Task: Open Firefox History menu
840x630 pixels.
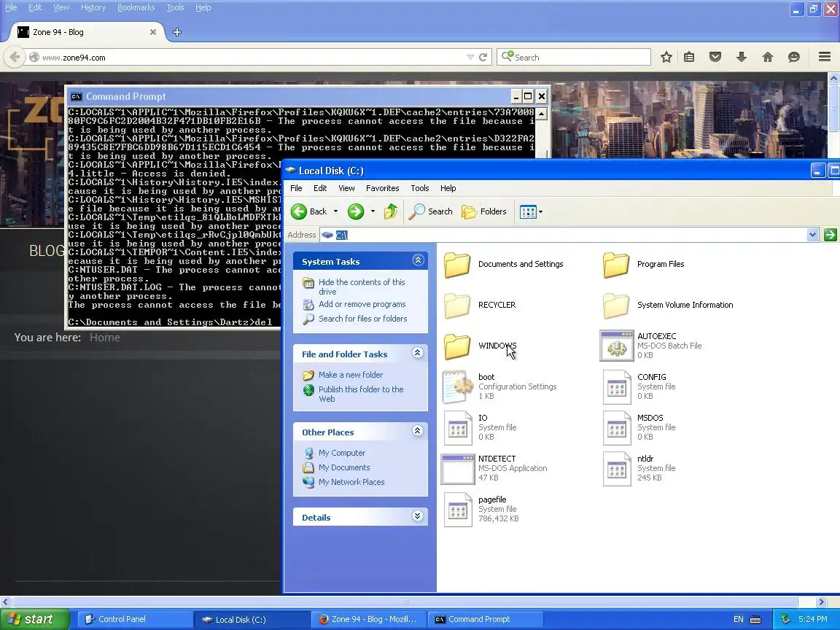Action: 93,7
